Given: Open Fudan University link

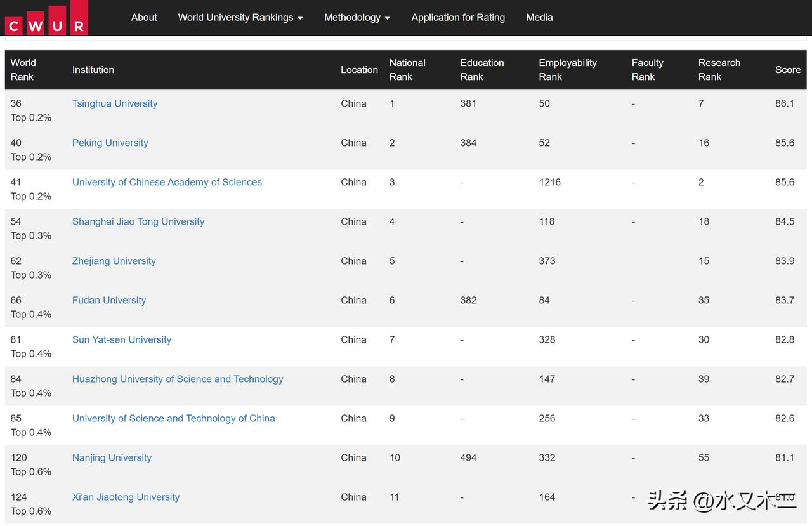Looking at the screenshot, I should click(109, 300).
